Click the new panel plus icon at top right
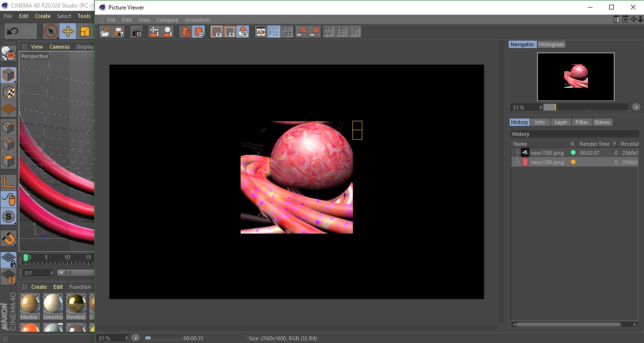 (x=625, y=19)
